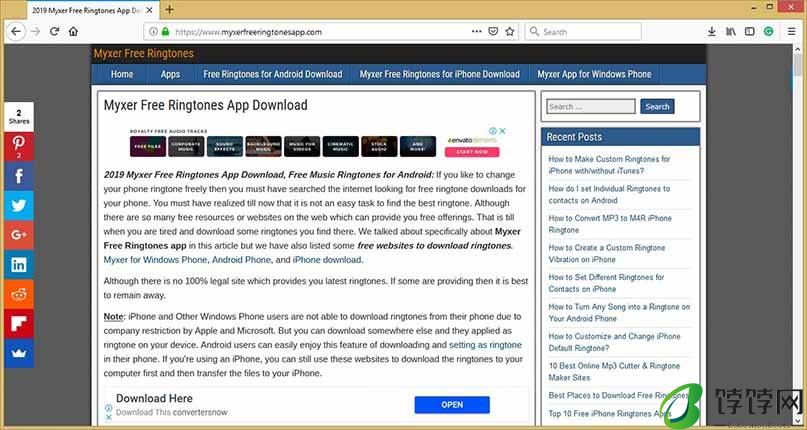Open How to Set Different Ringtones post

[x=606, y=283]
